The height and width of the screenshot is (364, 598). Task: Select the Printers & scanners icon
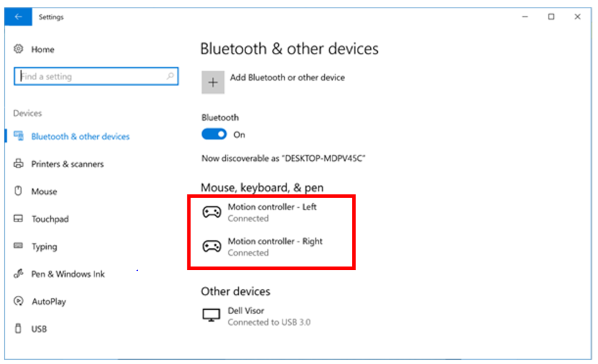pyautogui.click(x=19, y=163)
